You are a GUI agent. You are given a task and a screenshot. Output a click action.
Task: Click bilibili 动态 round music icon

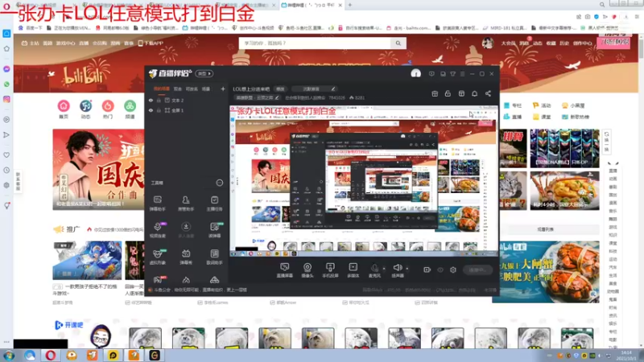(85, 106)
